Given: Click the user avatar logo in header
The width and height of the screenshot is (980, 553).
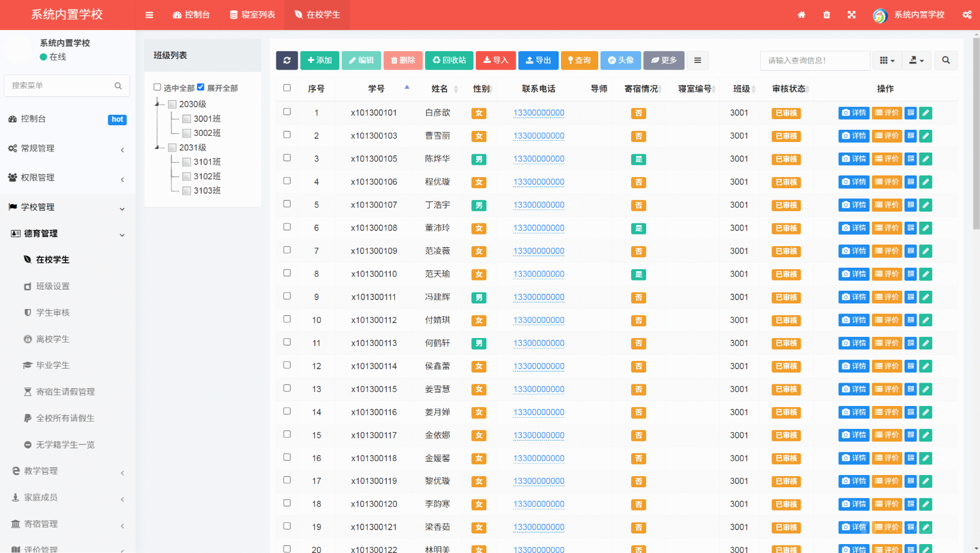Looking at the screenshot, I should (x=880, y=16).
